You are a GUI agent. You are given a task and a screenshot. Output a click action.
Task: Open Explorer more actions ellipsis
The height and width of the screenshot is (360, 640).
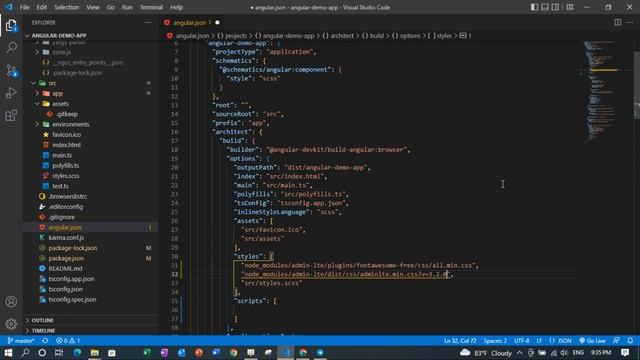[148, 22]
